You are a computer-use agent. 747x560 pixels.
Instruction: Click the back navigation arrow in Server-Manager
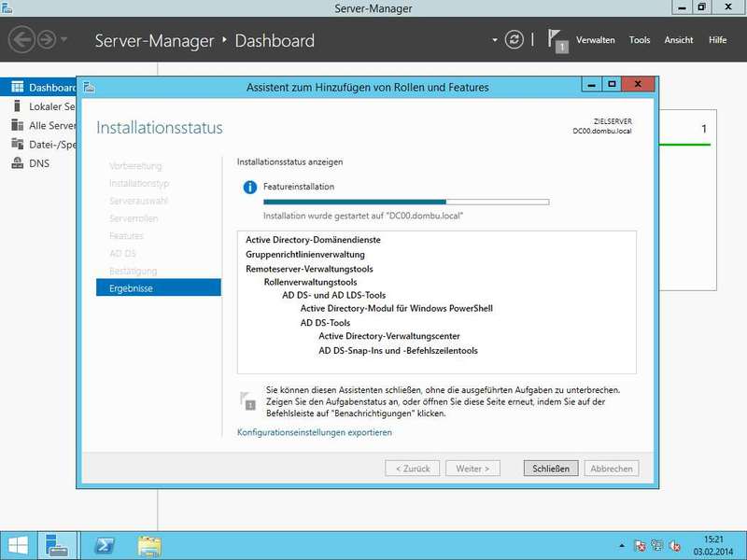pyautogui.click(x=21, y=39)
